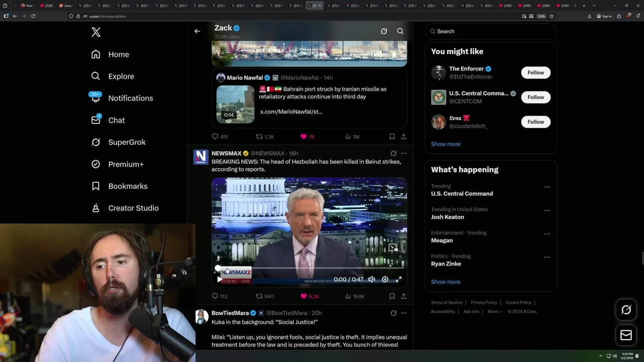Reload the page in the browser toolbar
This screenshot has width=644, height=362.
click(x=33, y=16)
